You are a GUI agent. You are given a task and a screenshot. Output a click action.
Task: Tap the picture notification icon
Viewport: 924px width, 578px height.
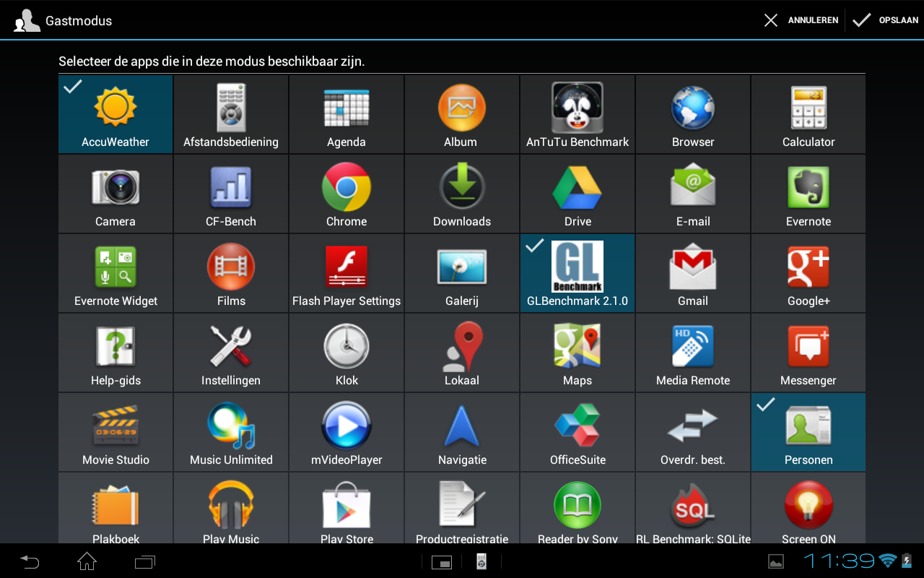[x=776, y=561]
